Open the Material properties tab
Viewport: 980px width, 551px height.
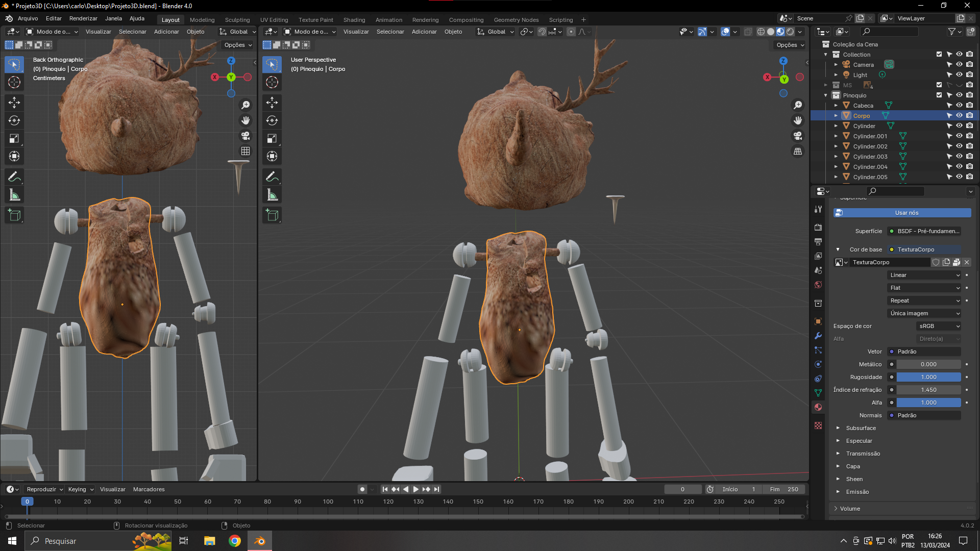tap(818, 407)
